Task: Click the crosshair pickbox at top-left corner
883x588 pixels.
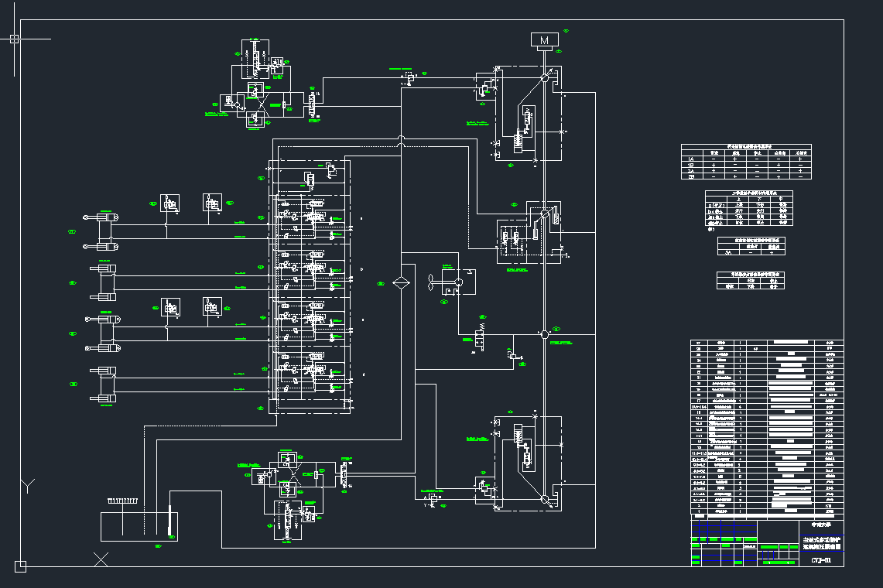Action: pos(14,39)
